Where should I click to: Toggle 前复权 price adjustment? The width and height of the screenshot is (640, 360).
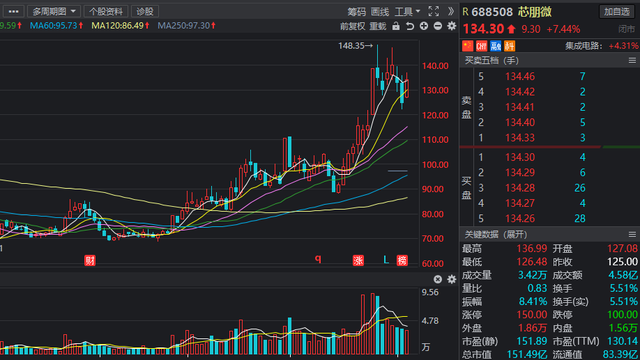coord(353,27)
